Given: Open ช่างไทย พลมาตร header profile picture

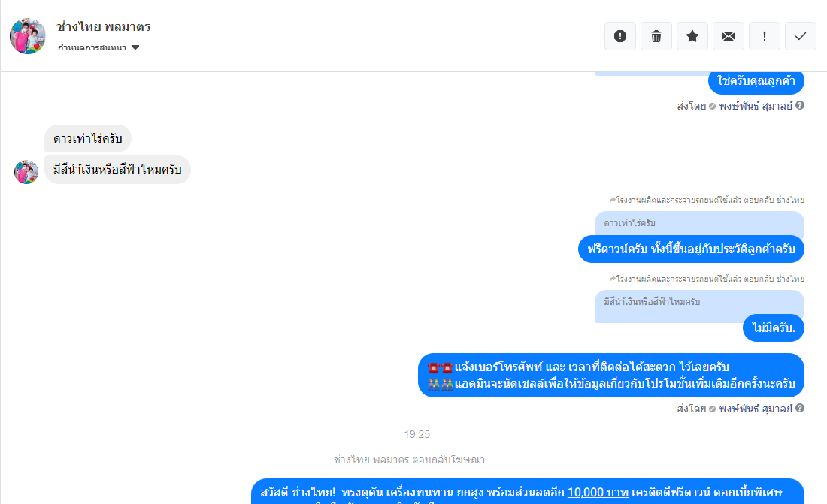Looking at the screenshot, I should coord(27,36).
